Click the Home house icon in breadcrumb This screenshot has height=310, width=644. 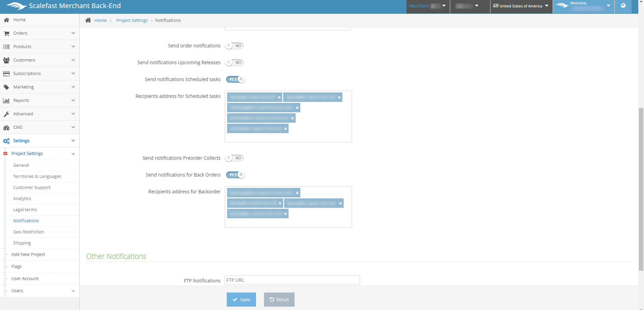(88, 20)
